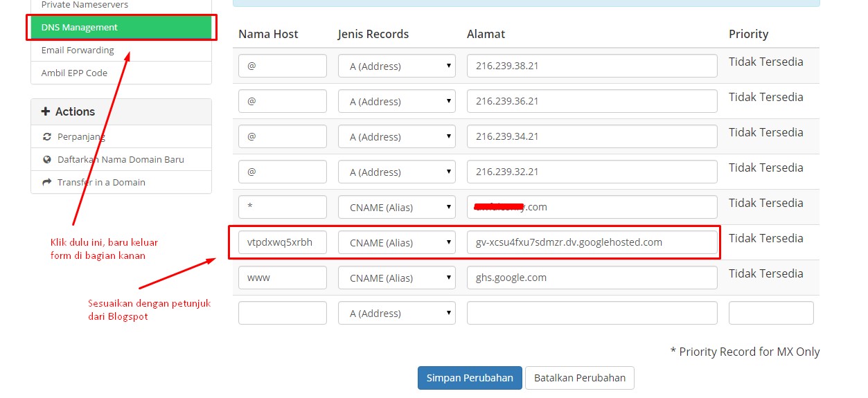Image resolution: width=868 pixels, height=398 pixels.
Task: Click the address field containing ghs.google.com
Action: [592, 278]
